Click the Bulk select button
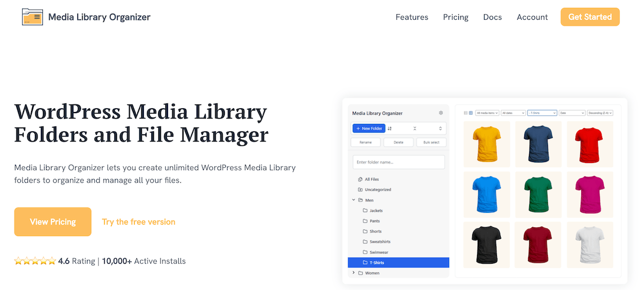Viewport: 644px width, 290px height. (431, 142)
